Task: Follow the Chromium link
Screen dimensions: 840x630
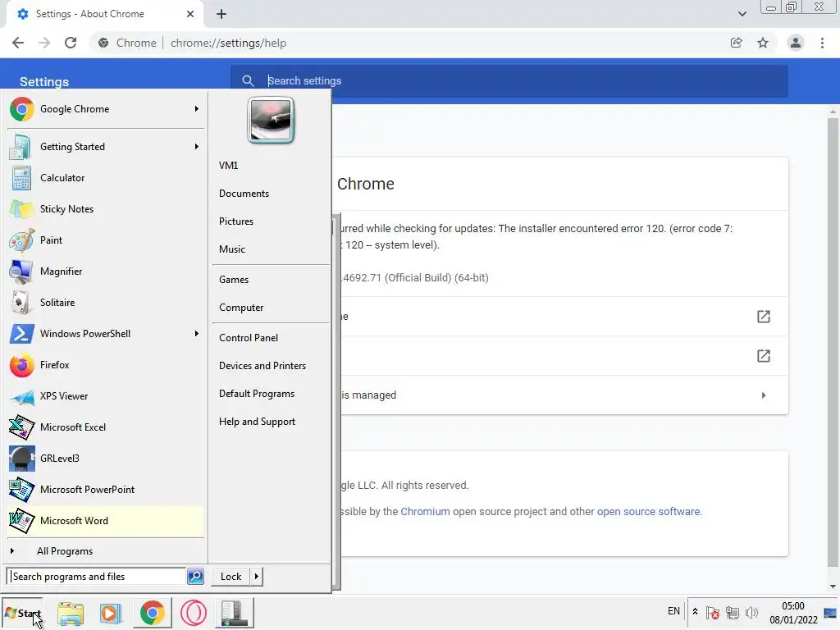Action: click(x=426, y=512)
